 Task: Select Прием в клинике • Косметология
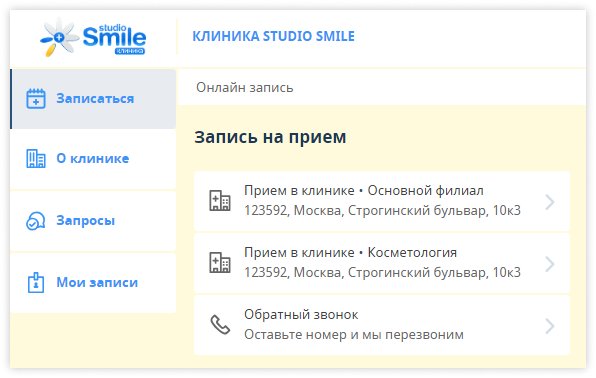pos(382,263)
